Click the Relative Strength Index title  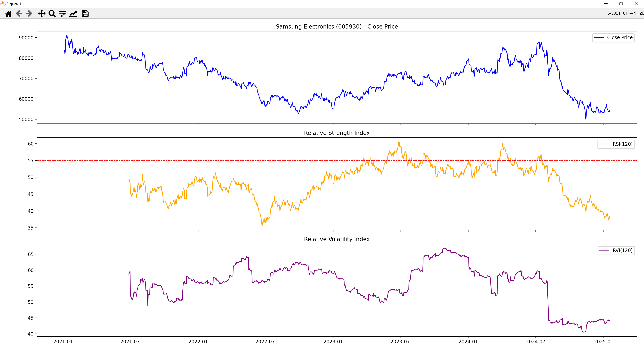point(336,133)
